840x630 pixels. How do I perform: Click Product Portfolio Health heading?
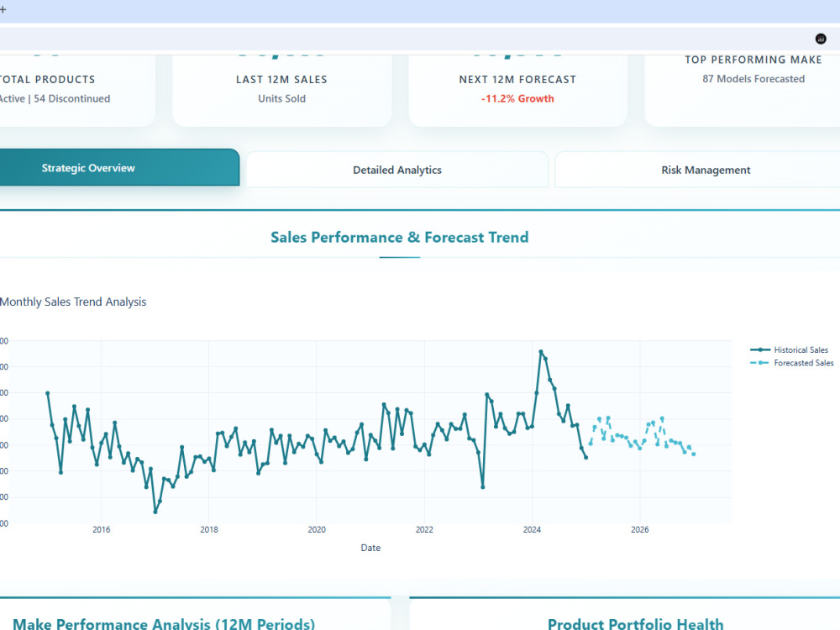pos(635,624)
